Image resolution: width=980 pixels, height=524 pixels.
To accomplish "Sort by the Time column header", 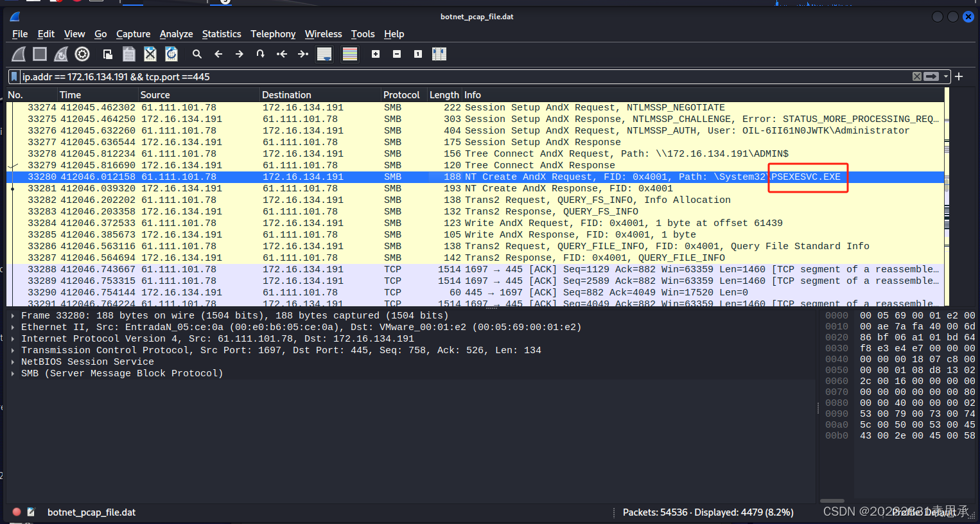I will [98, 95].
